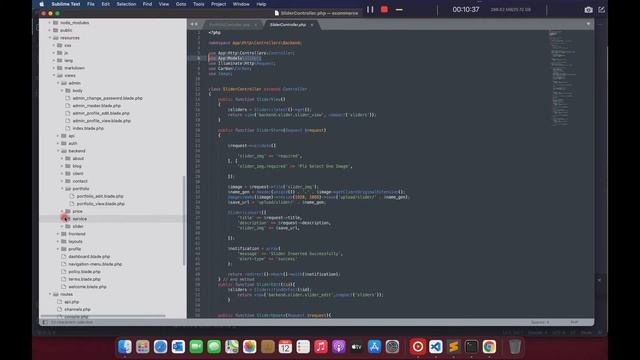Open the File menu
Image resolution: width=640 pixels, height=360 pixels.
(91, 4)
